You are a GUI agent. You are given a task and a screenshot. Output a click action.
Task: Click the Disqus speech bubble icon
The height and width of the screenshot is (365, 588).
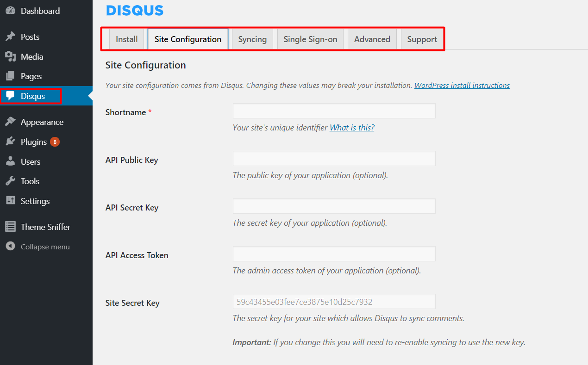tap(10, 96)
